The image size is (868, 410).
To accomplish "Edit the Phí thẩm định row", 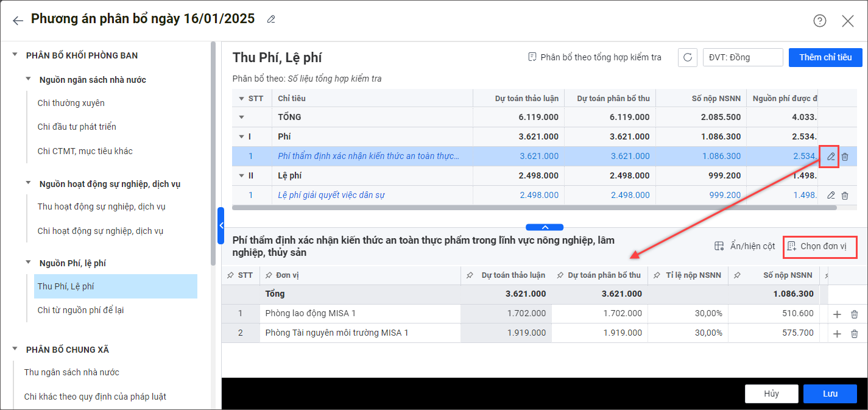I will (830, 157).
